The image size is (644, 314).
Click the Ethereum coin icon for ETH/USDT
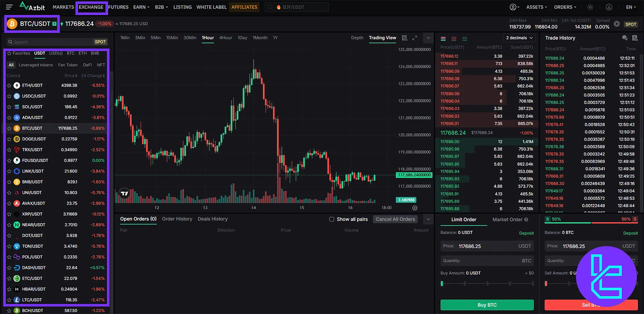pyautogui.click(x=17, y=85)
